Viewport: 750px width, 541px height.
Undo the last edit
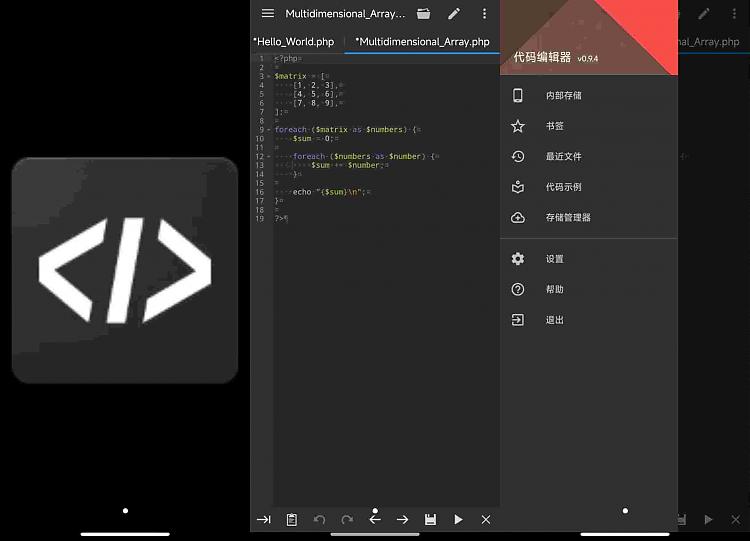click(x=319, y=519)
